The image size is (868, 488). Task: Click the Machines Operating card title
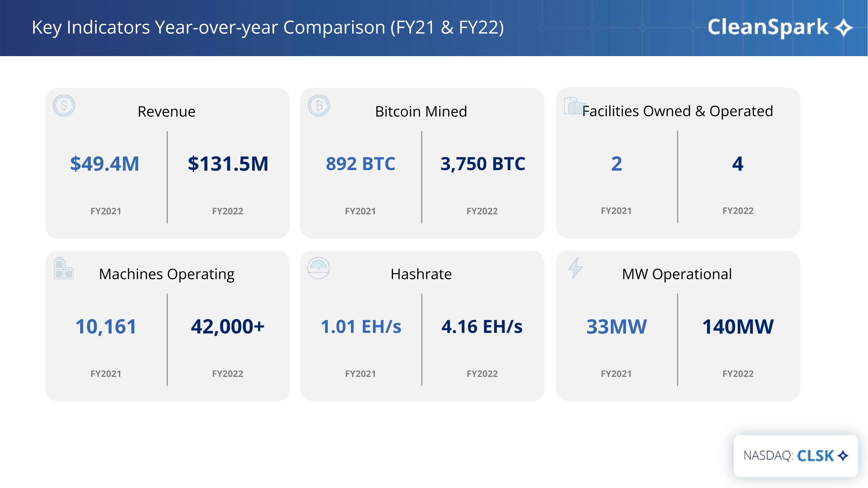pos(166,274)
